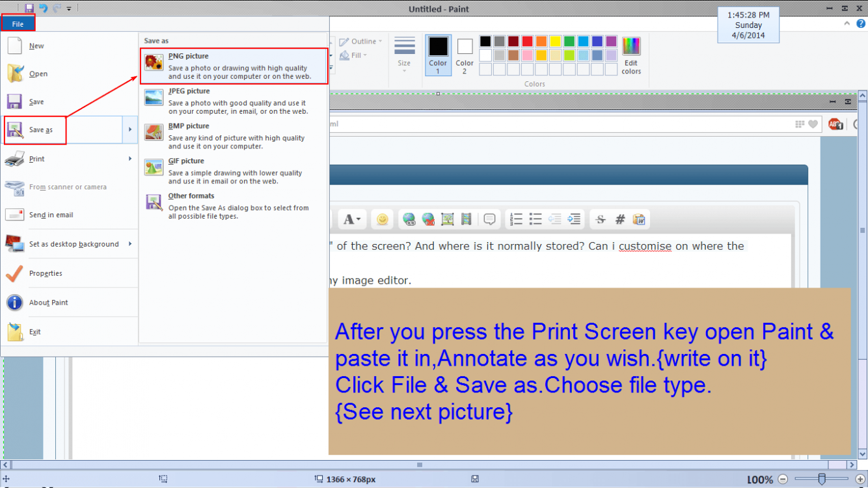Click the bulleted list icon
Screen dimensions: 868x488
[x=536, y=219]
